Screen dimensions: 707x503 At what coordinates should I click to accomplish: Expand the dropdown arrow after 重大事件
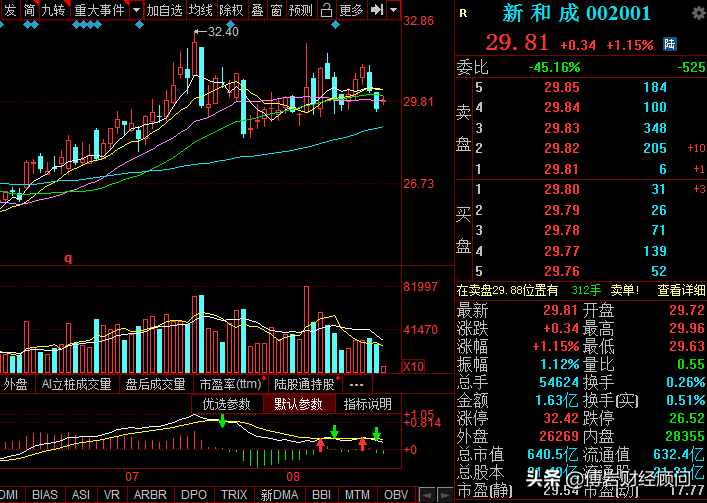click(x=137, y=9)
